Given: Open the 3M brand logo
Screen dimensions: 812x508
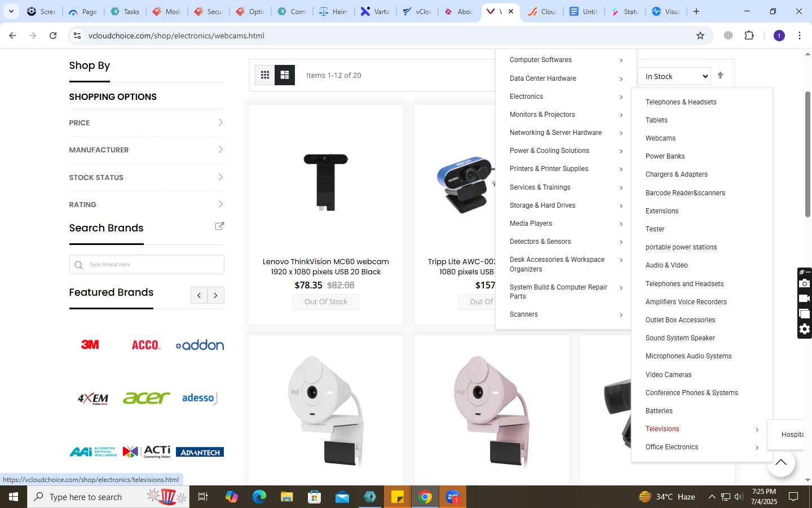Looking at the screenshot, I should pos(90,344).
